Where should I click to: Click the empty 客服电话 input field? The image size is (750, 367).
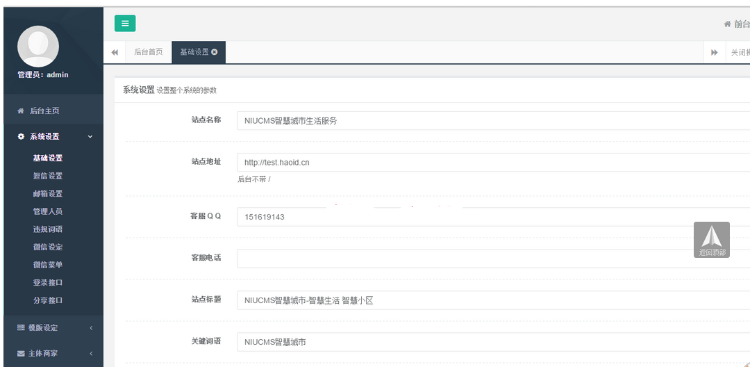tap(494, 258)
